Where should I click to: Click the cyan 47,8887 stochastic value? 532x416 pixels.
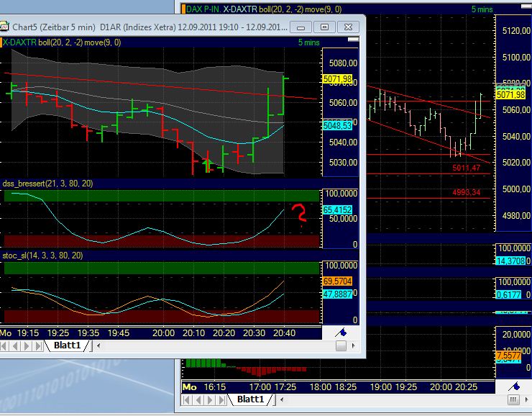click(x=338, y=294)
